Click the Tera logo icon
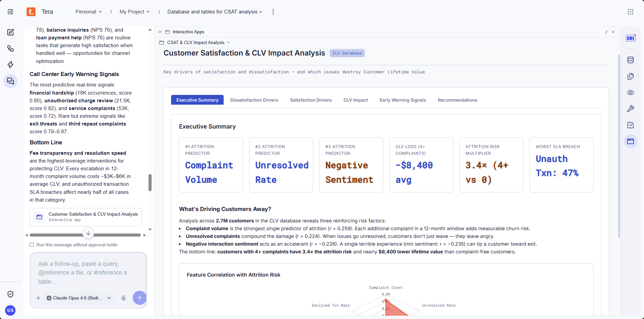 click(x=31, y=12)
